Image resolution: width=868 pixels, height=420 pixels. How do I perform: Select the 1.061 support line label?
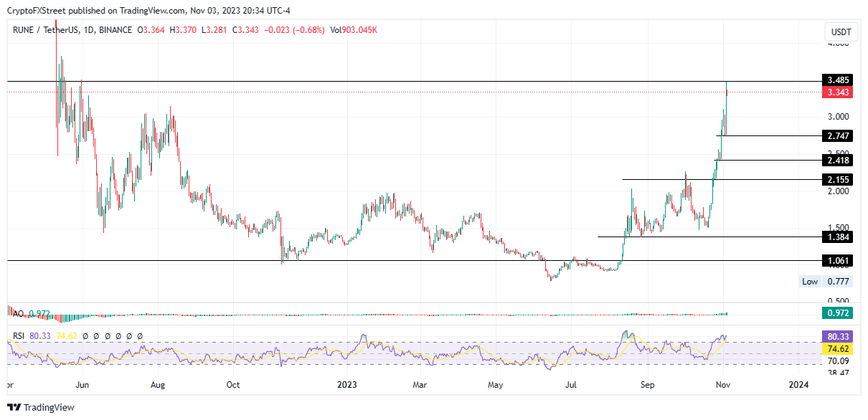[839, 261]
